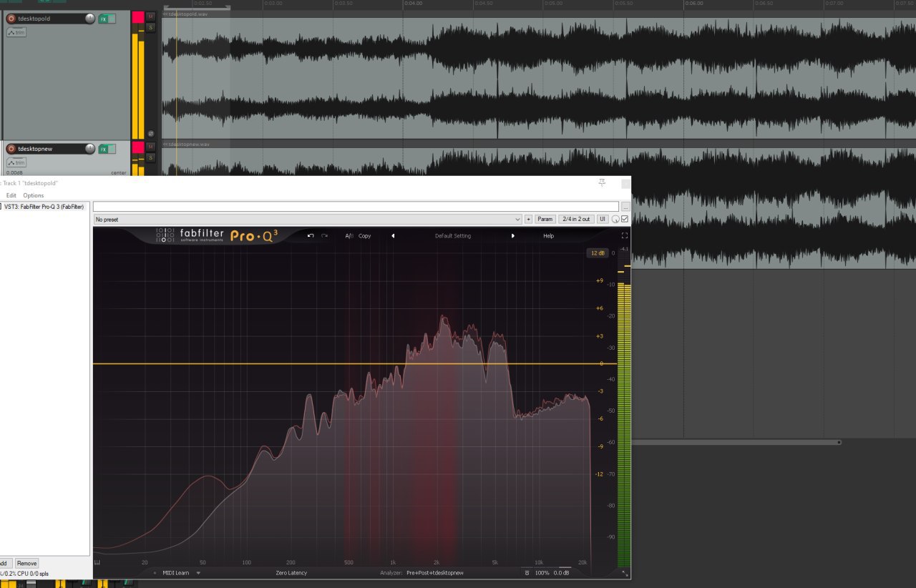Open trim envelope button on tdesktopnew
Image resolution: width=916 pixels, height=588 pixels.
coord(16,162)
